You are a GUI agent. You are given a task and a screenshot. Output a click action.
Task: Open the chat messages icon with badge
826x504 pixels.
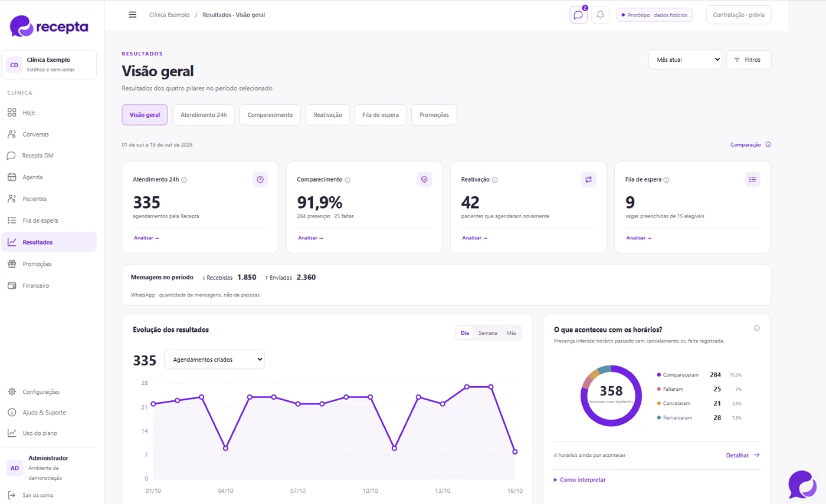pos(578,15)
